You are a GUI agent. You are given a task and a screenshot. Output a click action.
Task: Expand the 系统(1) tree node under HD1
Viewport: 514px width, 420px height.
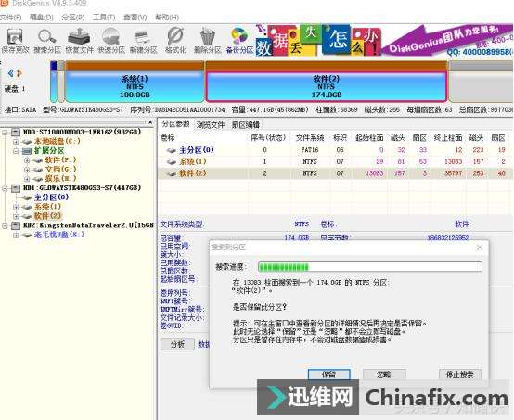point(16,207)
